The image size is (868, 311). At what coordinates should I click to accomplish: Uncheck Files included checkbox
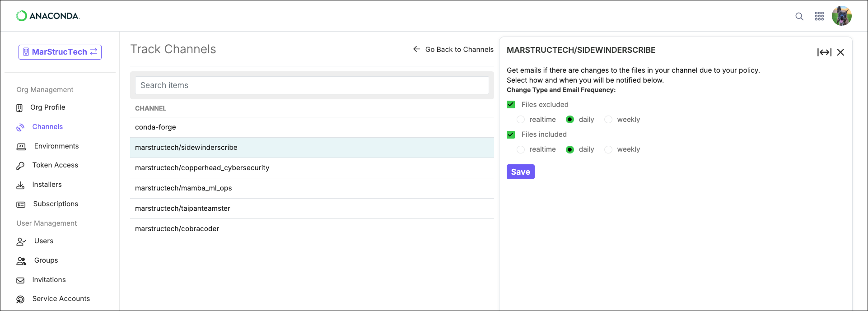coord(511,135)
